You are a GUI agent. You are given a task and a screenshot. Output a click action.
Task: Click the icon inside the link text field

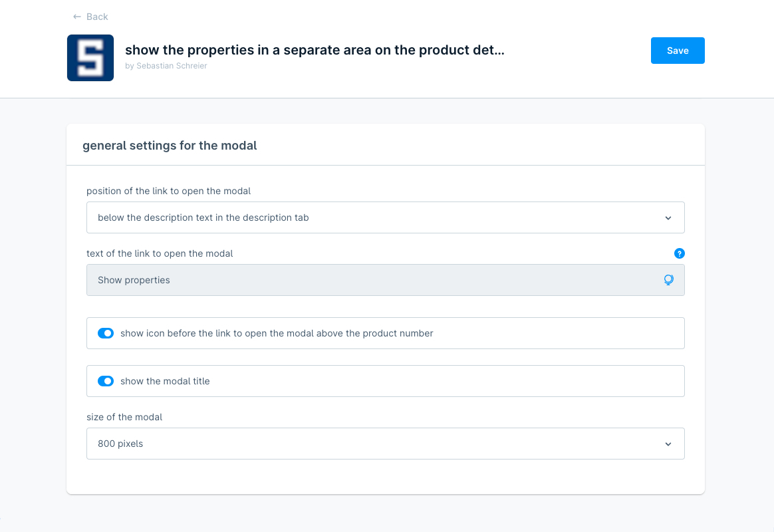[x=668, y=280]
